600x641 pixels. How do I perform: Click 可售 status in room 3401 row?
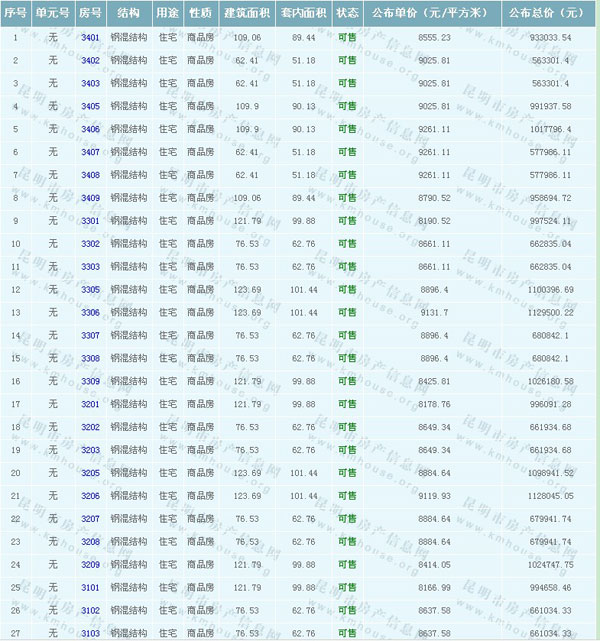(347, 37)
